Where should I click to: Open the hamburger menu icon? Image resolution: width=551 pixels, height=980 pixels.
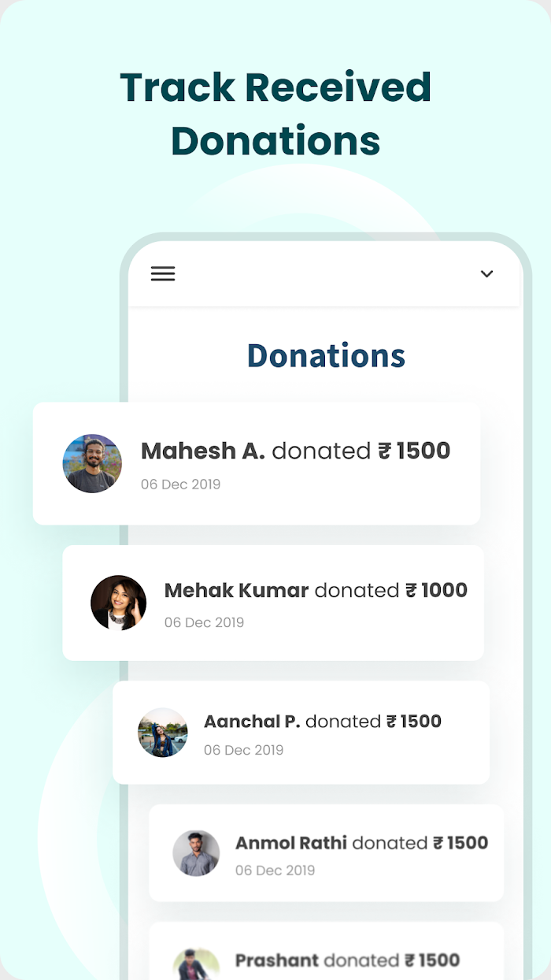point(163,273)
